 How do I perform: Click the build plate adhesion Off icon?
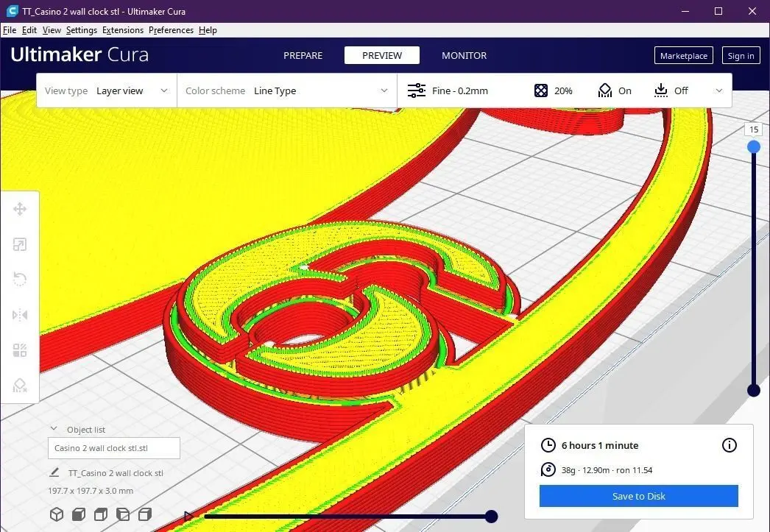pos(661,91)
